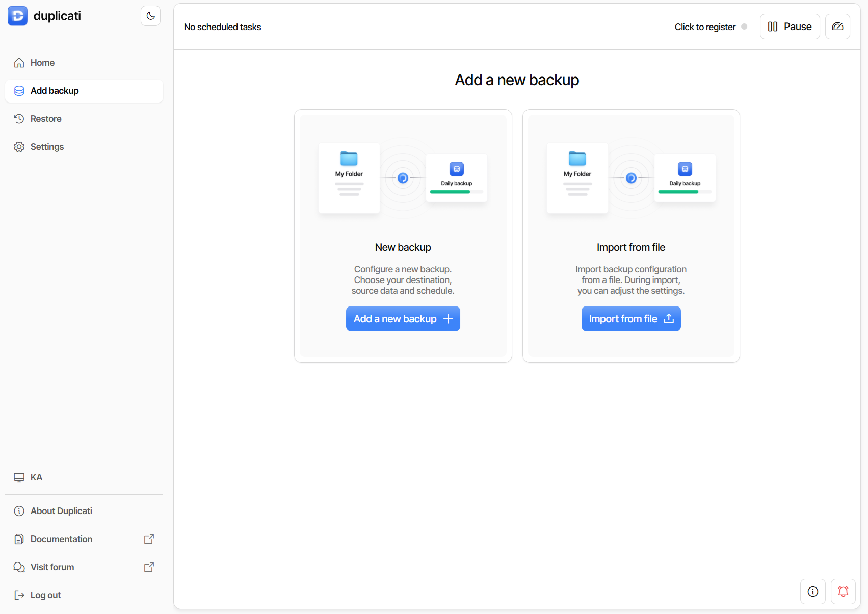This screenshot has width=868, height=614.
Task: Pause the backup scheduler
Action: point(789,26)
